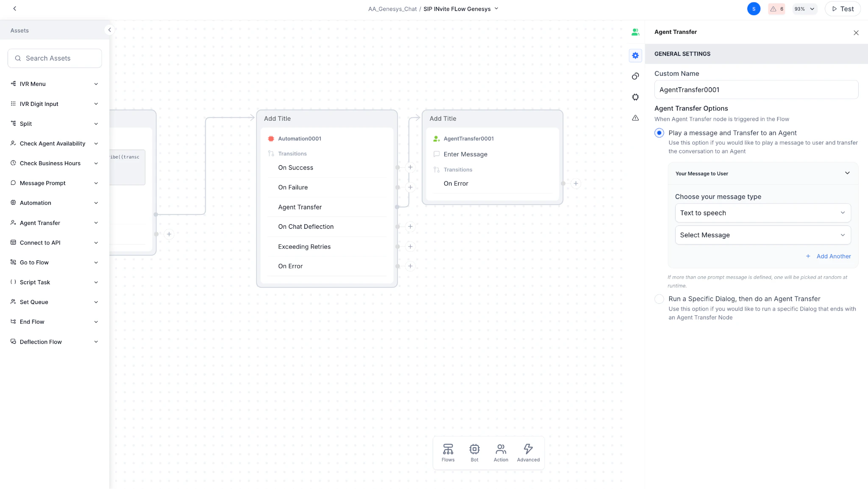Screen dimensions: 868x489
Task: Click the Test button
Action: point(842,8)
